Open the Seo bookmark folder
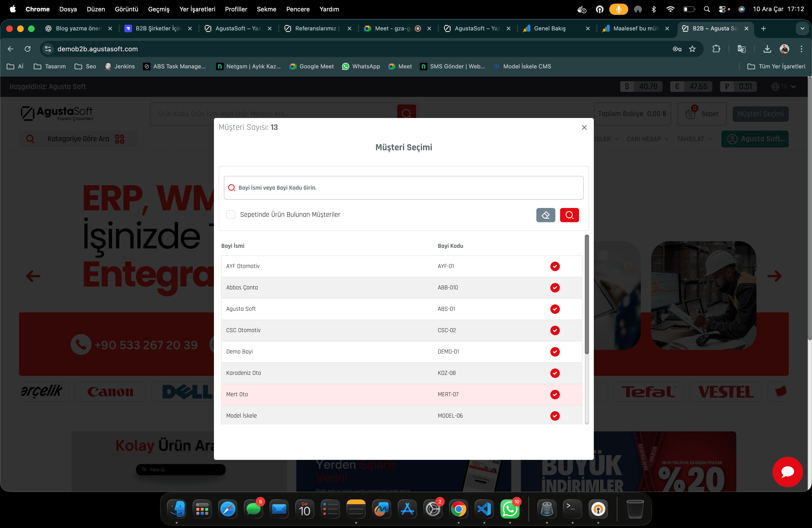Screen dimensions: 812x528 point(85,66)
